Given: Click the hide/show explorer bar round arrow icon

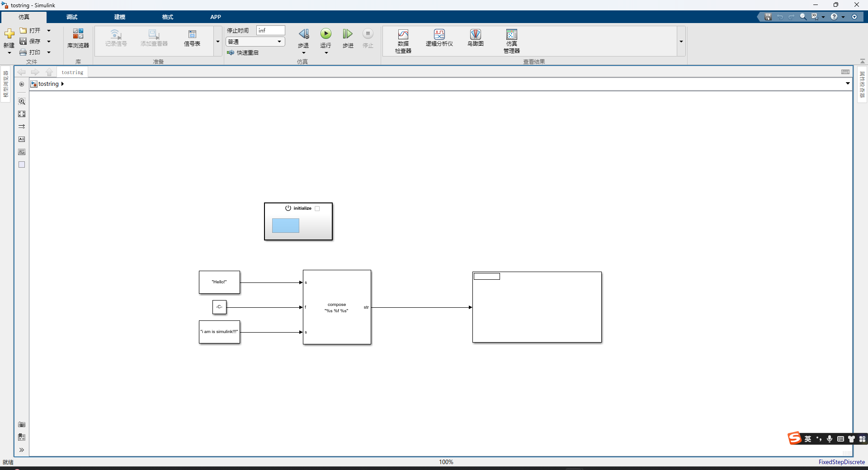Looking at the screenshot, I should pyautogui.click(x=22, y=84).
